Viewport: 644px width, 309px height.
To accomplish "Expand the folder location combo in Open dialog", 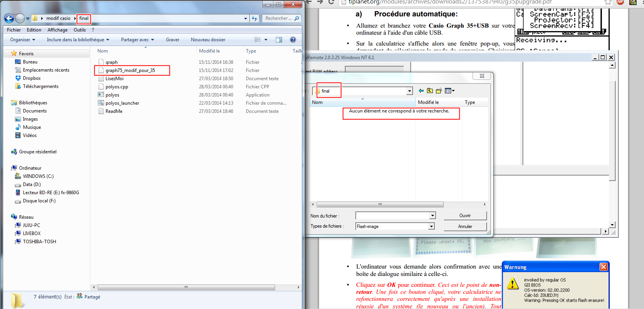I will pos(409,91).
